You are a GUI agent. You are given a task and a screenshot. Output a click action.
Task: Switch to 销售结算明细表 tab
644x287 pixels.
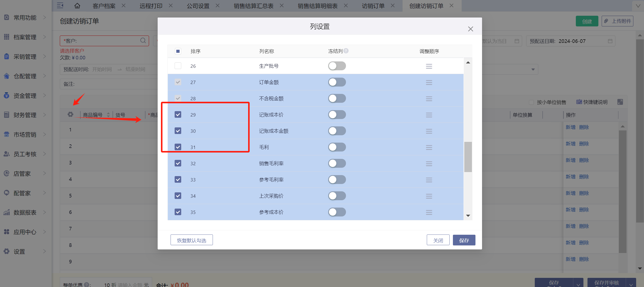[318, 6]
